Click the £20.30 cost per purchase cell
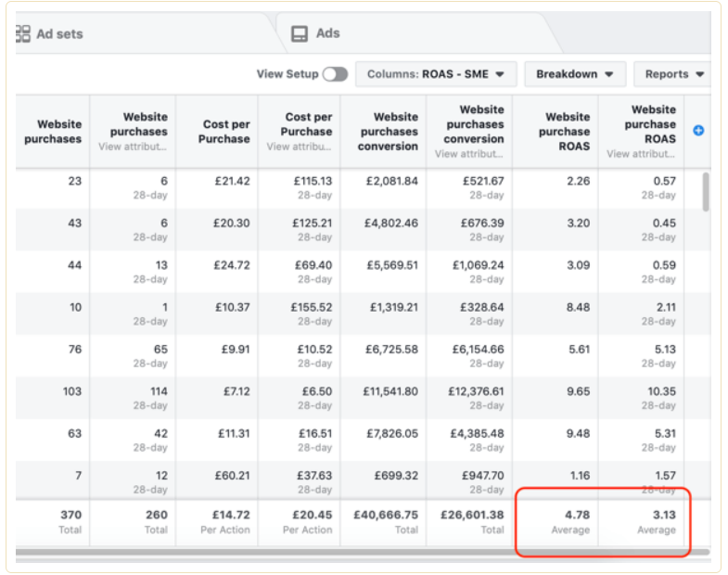The image size is (728, 575). pos(232,224)
